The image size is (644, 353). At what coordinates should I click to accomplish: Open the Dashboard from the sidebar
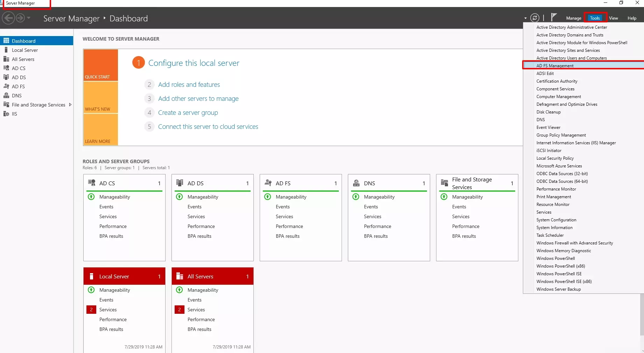[x=23, y=41]
